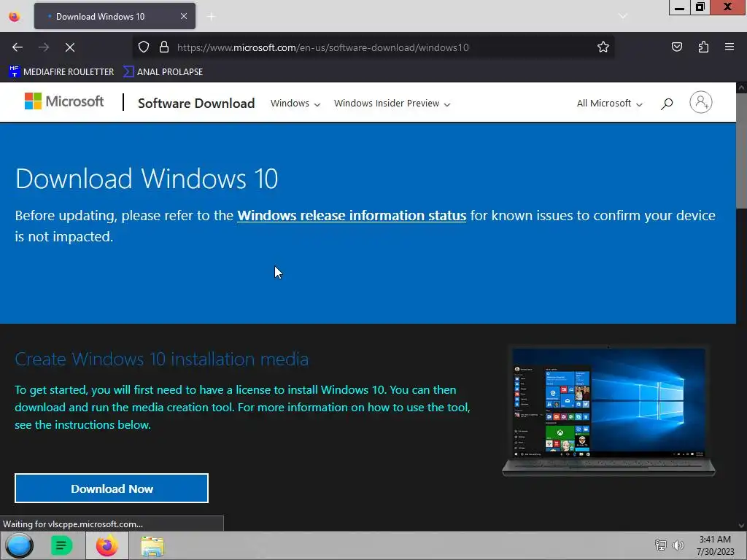Open the Software Download link
Viewport: 747px width, 560px height.
196,104
